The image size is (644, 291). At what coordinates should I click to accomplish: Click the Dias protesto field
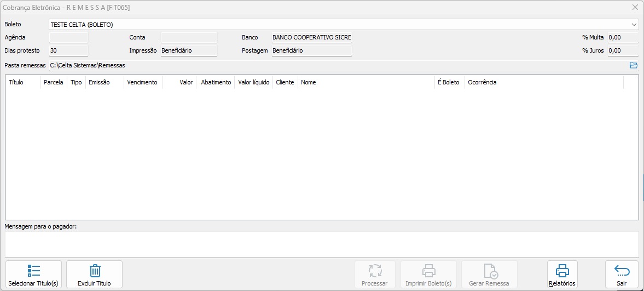(68, 51)
